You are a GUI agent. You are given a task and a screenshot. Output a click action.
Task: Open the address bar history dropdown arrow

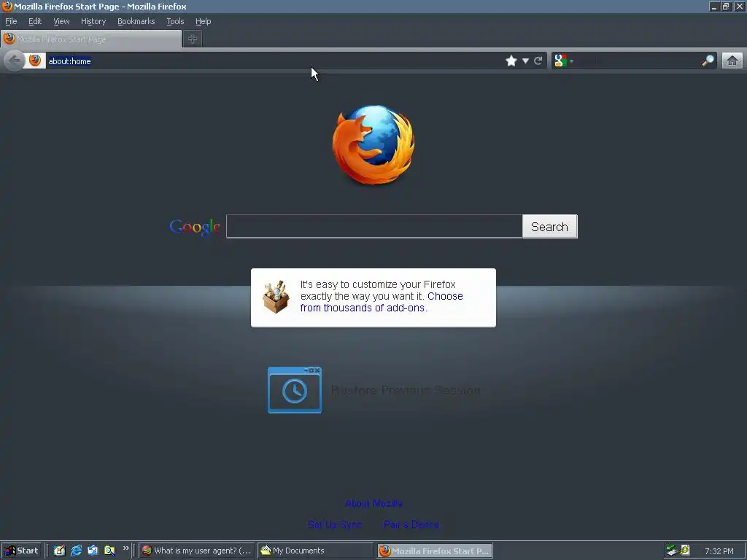(x=525, y=61)
